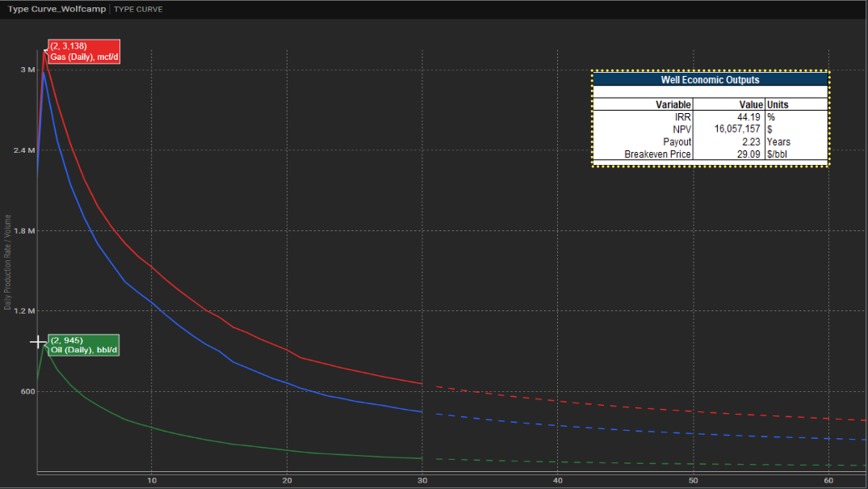Click the x-axis tick label 50
The height and width of the screenshot is (489, 868).
click(693, 481)
